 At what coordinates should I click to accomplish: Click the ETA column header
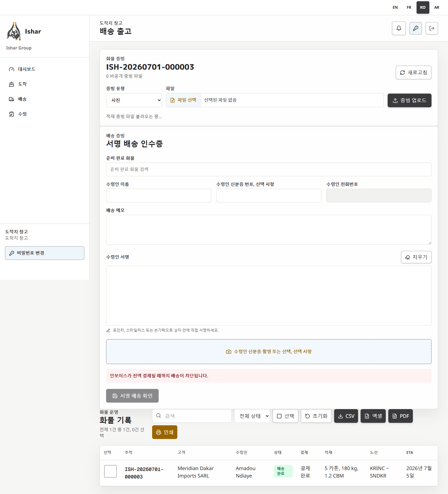(x=410, y=453)
